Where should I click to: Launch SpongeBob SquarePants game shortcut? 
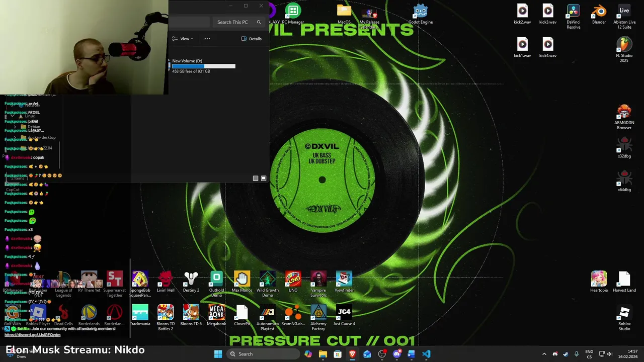pos(140,285)
